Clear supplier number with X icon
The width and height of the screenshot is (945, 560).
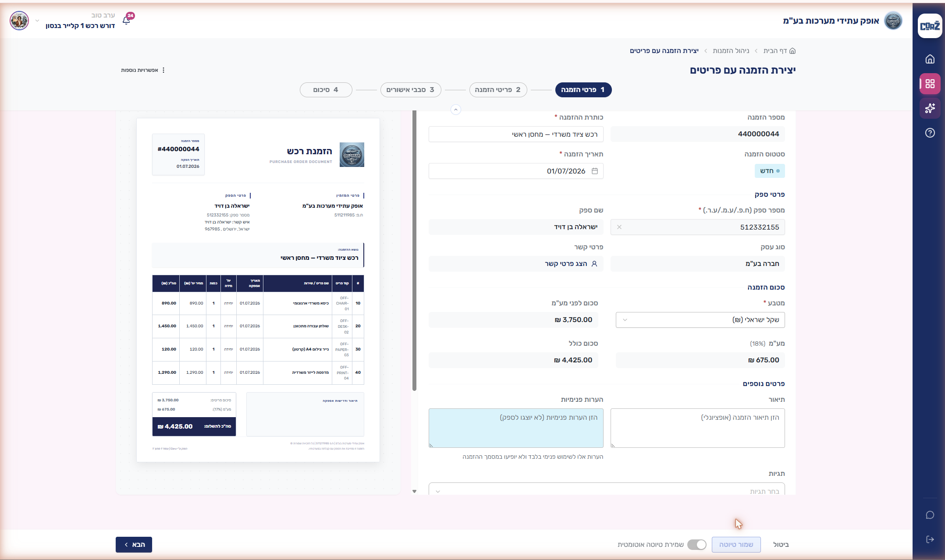pos(619,227)
